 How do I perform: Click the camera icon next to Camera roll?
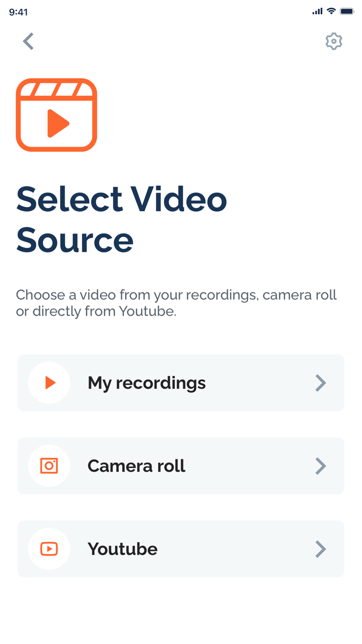[x=49, y=466]
